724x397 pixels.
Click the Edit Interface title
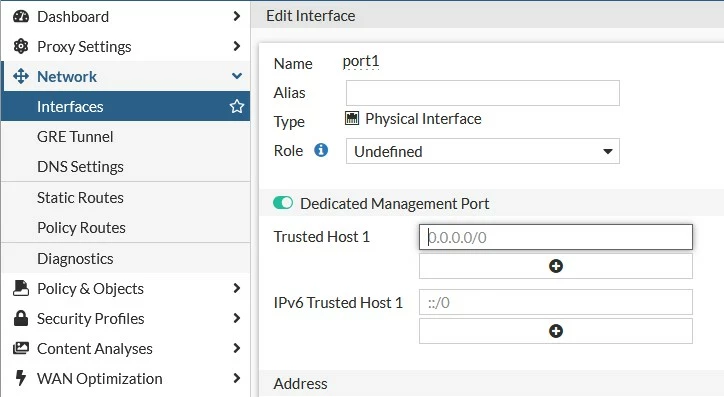(x=310, y=16)
